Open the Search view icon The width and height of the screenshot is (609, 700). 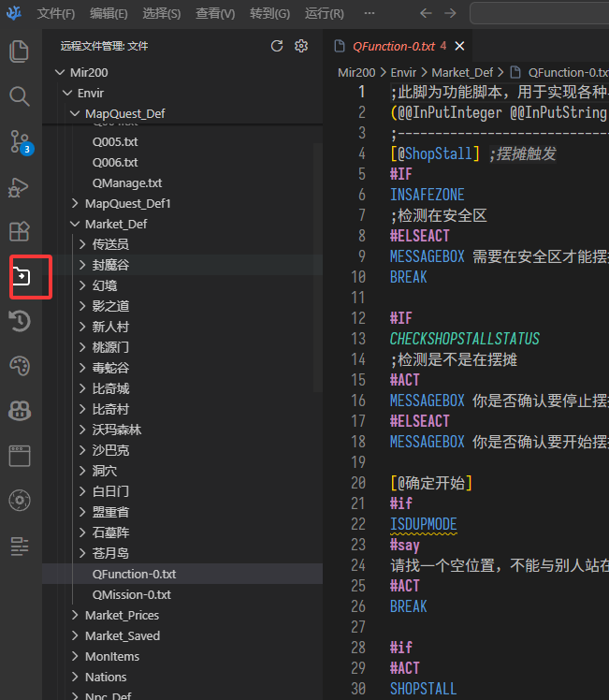pos(20,96)
